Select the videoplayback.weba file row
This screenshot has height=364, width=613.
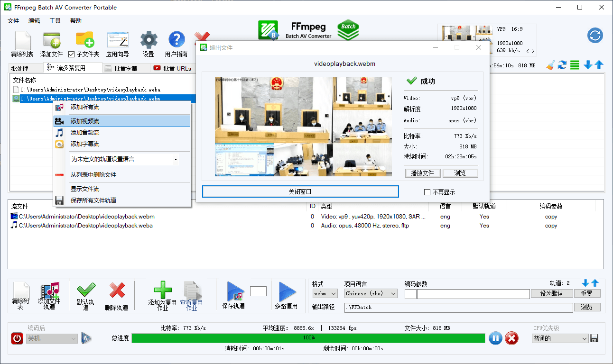(x=90, y=89)
